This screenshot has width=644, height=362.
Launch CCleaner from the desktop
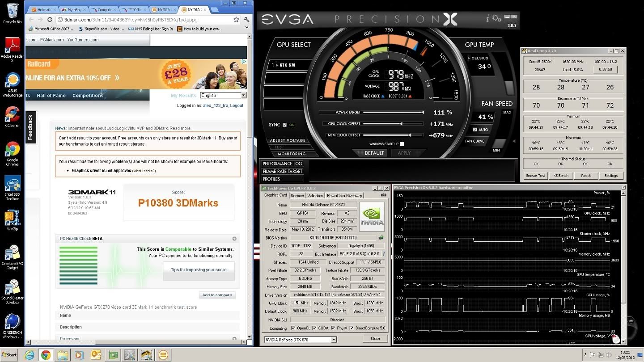pyautogui.click(x=12, y=117)
